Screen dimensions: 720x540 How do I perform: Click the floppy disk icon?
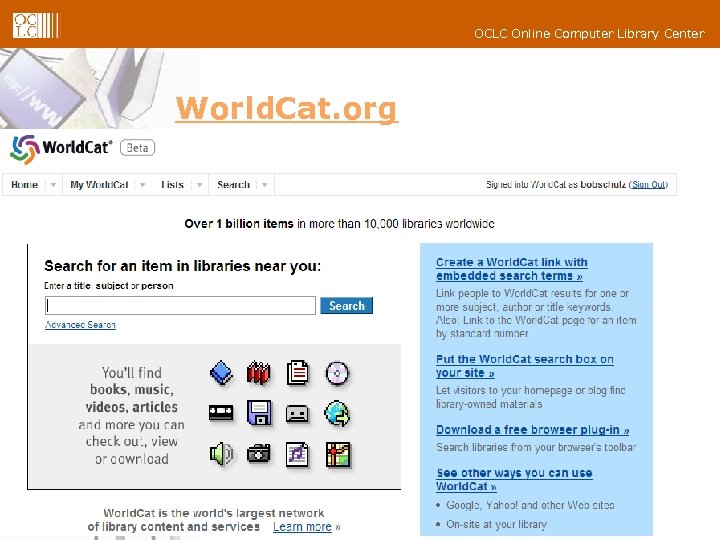259,412
